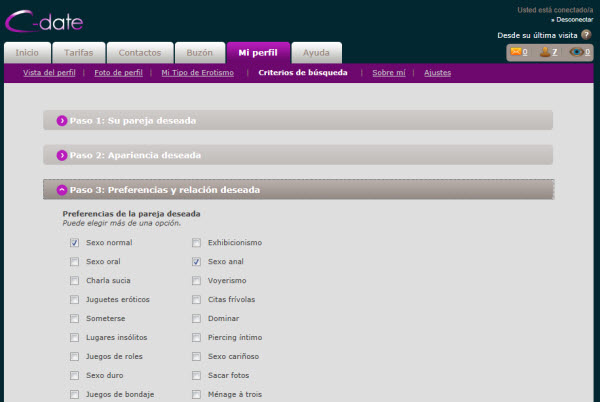Screen dimensions: 600x402
Task: Open the Ajustes link
Action: [437, 73]
